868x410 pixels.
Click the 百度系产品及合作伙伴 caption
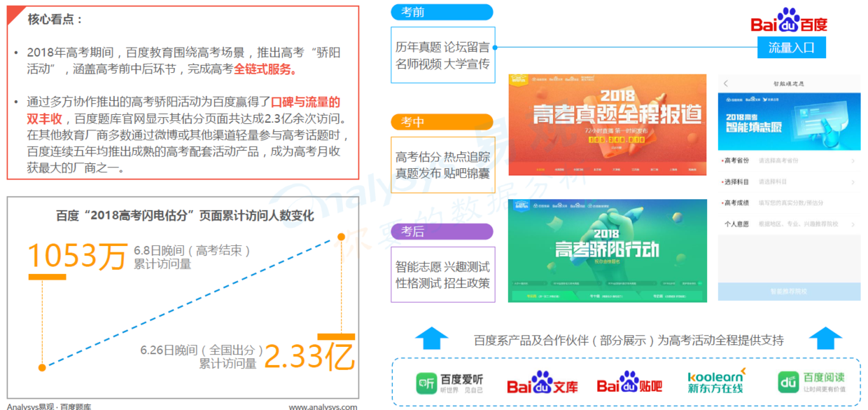(x=628, y=340)
